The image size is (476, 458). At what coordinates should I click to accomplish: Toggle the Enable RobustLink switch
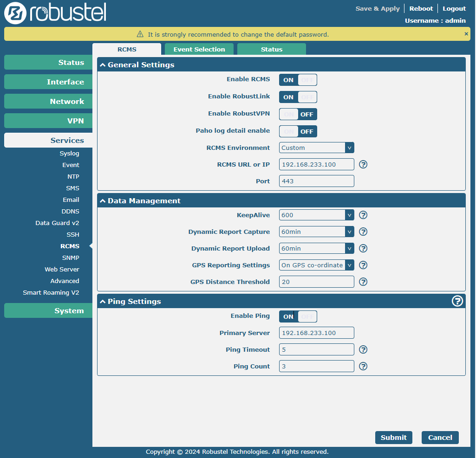click(x=298, y=97)
